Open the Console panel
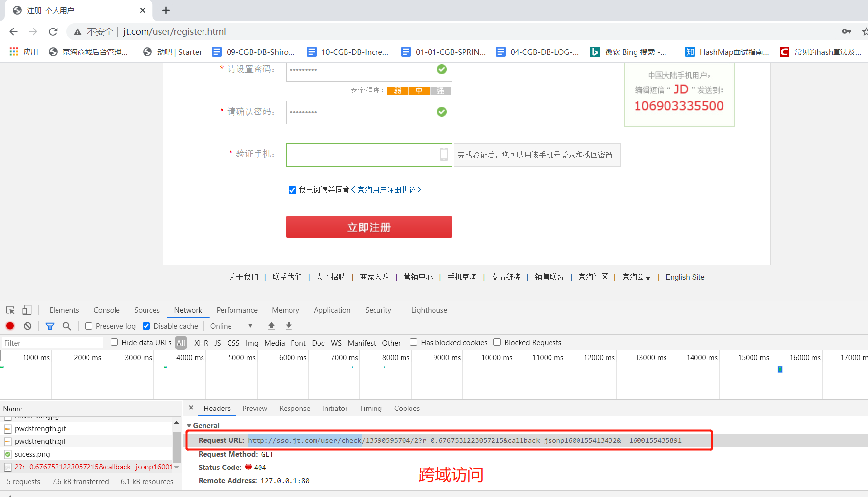This screenshot has width=868, height=497. pyautogui.click(x=106, y=310)
